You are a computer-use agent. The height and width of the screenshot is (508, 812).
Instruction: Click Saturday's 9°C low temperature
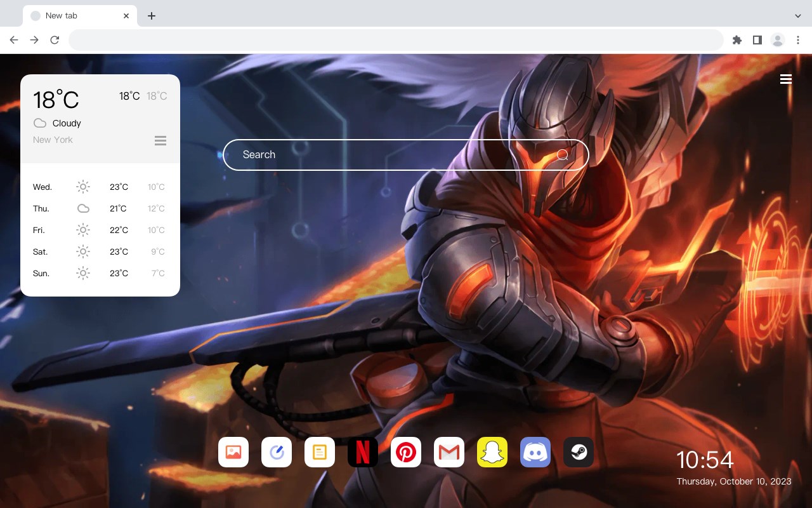pyautogui.click(x=158, y=251)
